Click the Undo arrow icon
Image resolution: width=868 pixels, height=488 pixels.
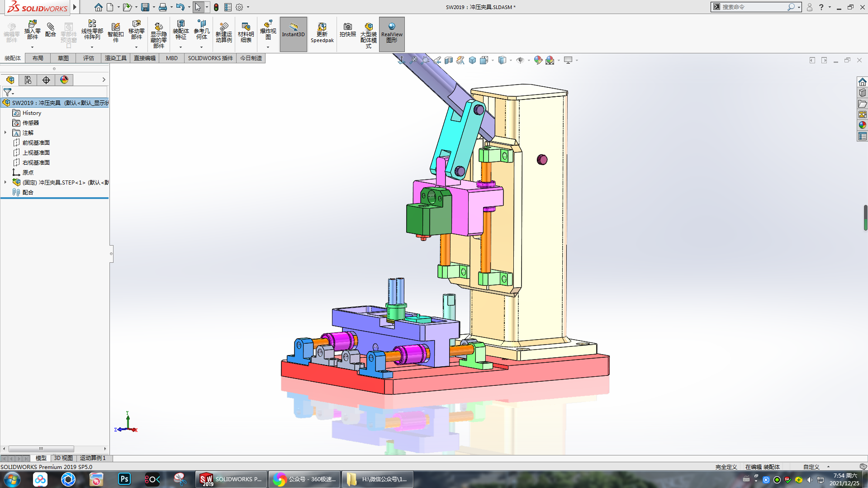[x=180, y=7]
